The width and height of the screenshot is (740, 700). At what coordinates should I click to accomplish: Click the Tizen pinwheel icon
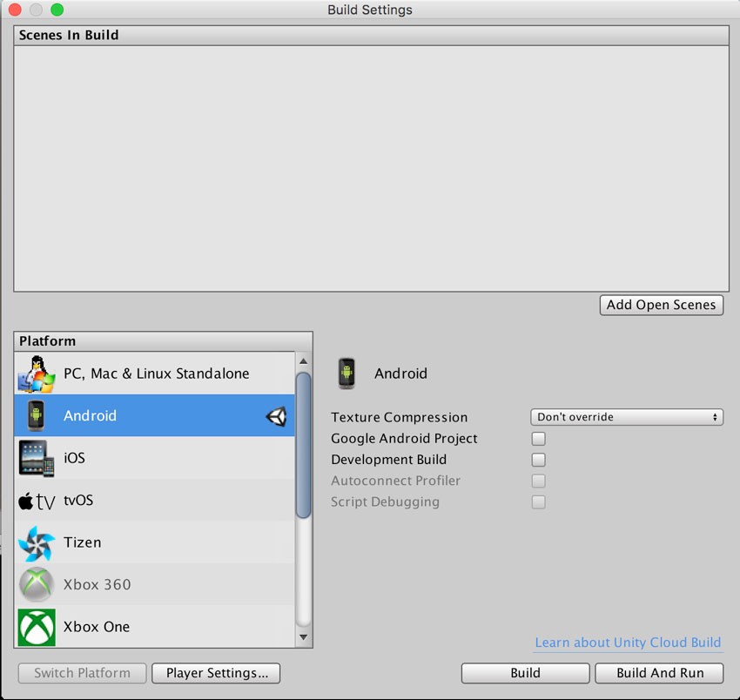point(37,543)
